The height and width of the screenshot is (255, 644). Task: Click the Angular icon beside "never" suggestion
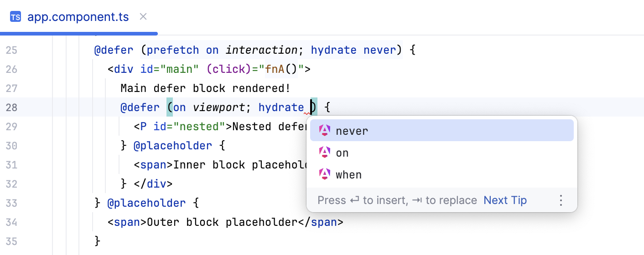coord(324,131)
